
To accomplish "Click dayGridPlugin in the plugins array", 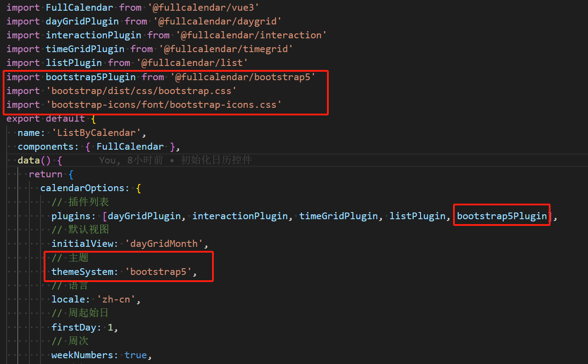I will [x=144, y=216].
